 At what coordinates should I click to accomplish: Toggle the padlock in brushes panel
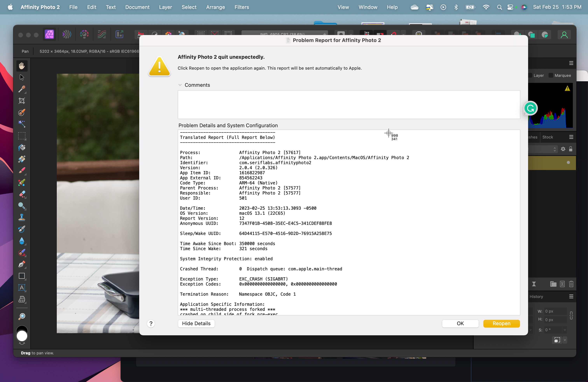pyautogui.click(x=571, y=149)
